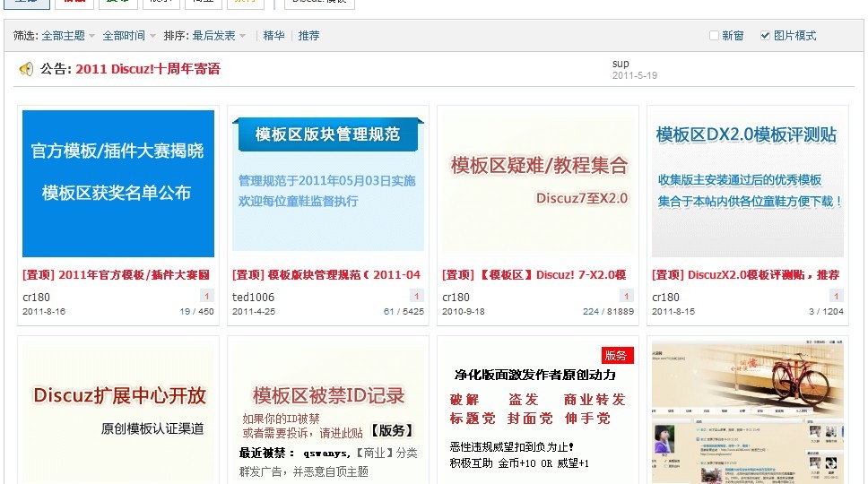Screen dimensions: 868x484
Task: Click the 19 / 450 reply count
Action: tap(196, 311)
